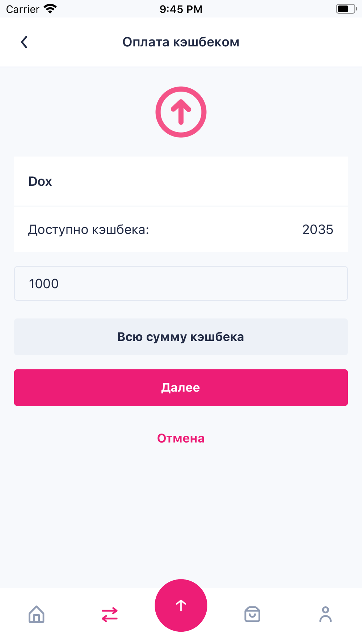Tap the Wi-Fi status icon
Viewport: 362px width, 644px height.
(50, 9)
